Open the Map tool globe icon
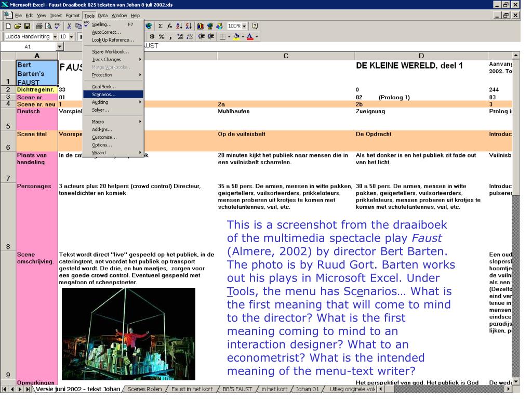The height and width of the screenshot is (399, 532). click(210, 26)
